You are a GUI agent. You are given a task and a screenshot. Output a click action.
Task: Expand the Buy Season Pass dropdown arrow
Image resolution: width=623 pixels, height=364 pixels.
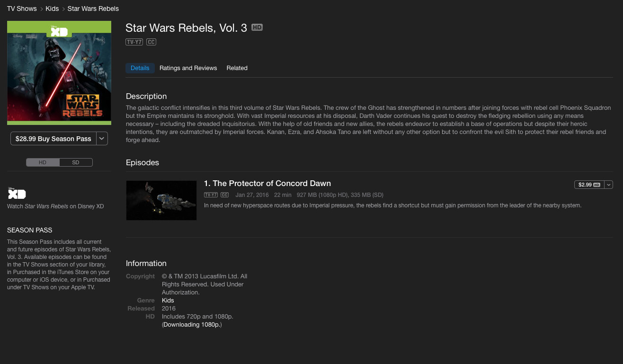[x=102, y=139]
